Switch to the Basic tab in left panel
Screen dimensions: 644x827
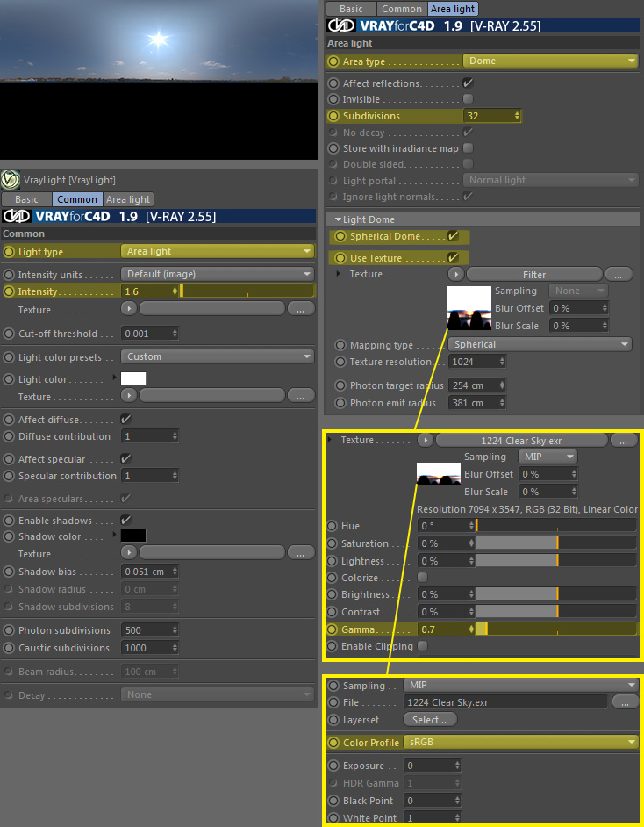point(26,199)
